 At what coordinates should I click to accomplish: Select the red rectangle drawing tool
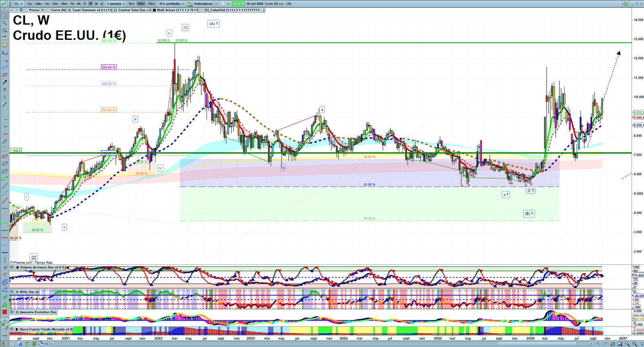coord(4,75)
